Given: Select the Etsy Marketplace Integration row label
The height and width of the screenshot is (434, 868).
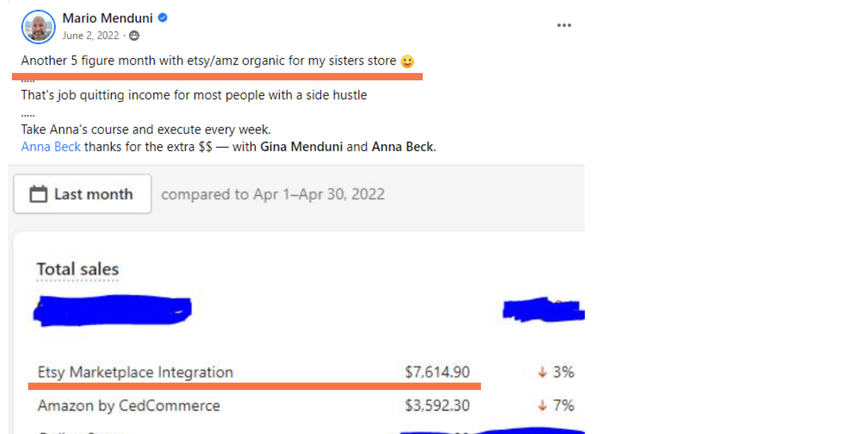Looking at the screenshot, I should tap(135, 372).
